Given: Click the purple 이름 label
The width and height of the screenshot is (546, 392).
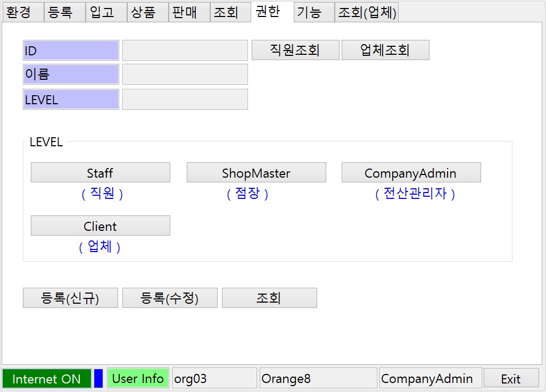Looking at the screenshot, I should (71, 74).
